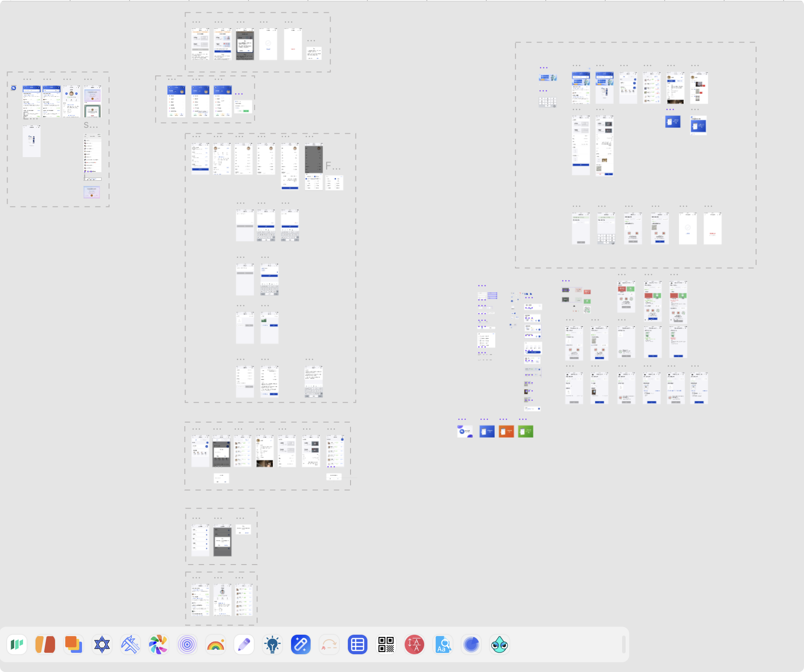Open the green folded-map plugin in dock
Viewport: 804px width, 672px height.
coord(17,644)
